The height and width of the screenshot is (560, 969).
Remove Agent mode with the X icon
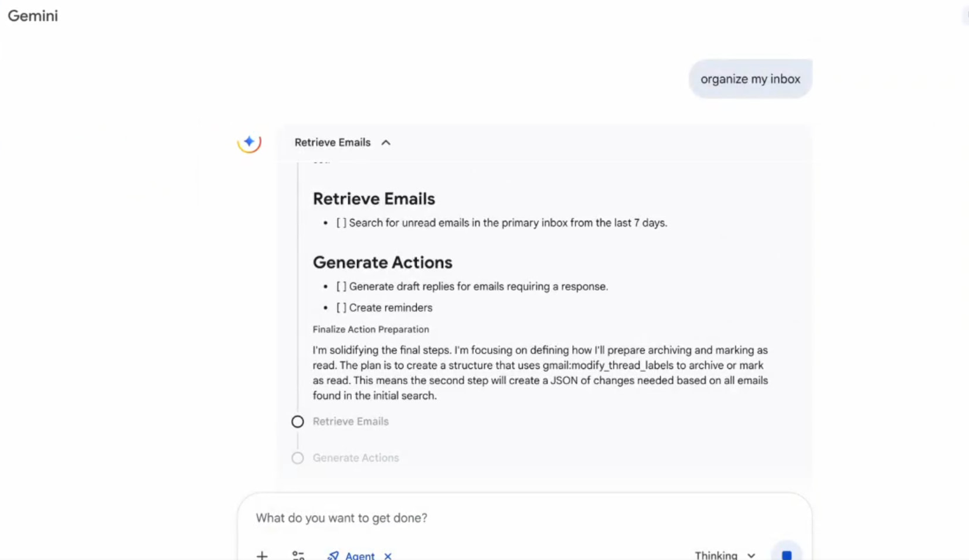tap(388, 555)
